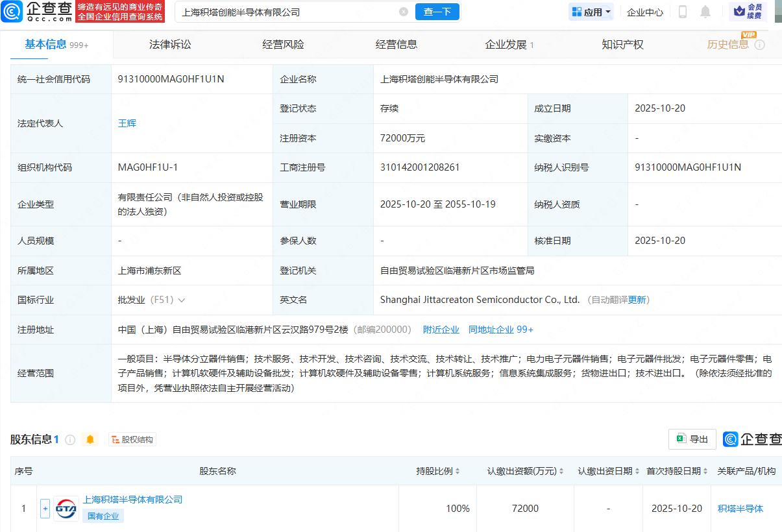
Task: Expand shareholder row with plus button
Action: point(45,509)
